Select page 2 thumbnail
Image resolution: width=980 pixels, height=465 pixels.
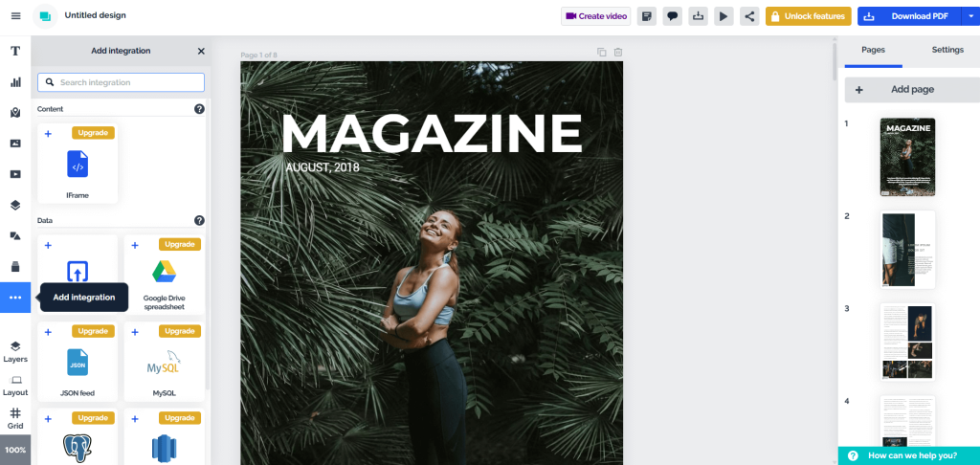(907, 250)
